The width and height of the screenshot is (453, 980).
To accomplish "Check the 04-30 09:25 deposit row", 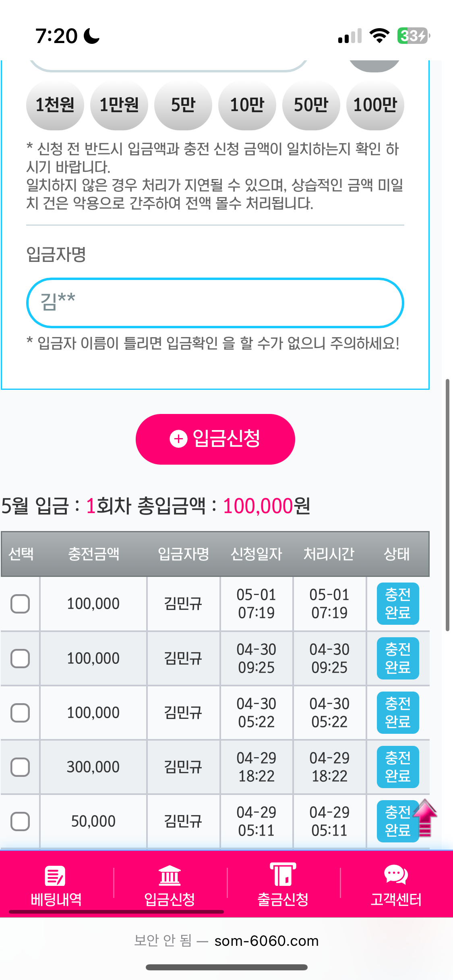I will coord(20,659).
